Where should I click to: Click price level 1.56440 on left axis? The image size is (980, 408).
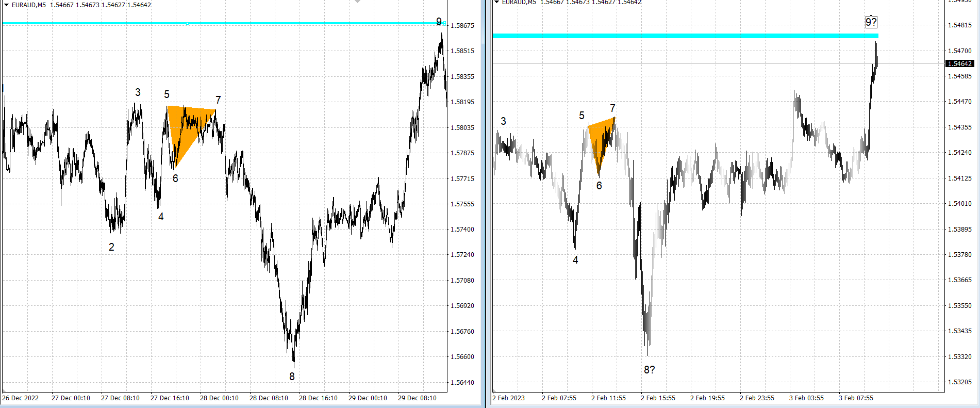[462, 382]
